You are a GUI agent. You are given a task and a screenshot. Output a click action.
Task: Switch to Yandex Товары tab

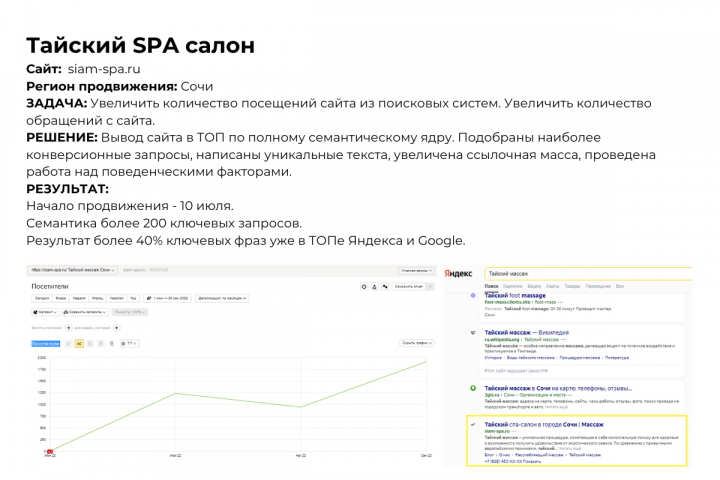tap(572, 286)
